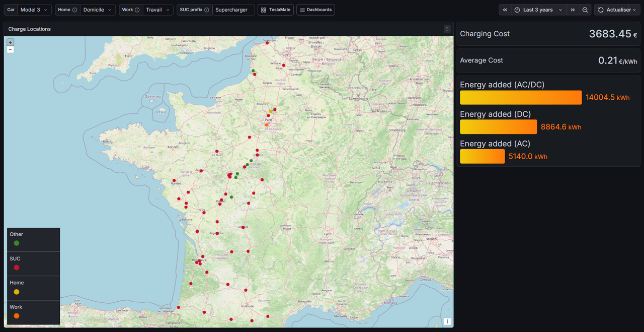644x332 pixels.
Task: Click the Work variable info icon
Action: coord(137,10)
